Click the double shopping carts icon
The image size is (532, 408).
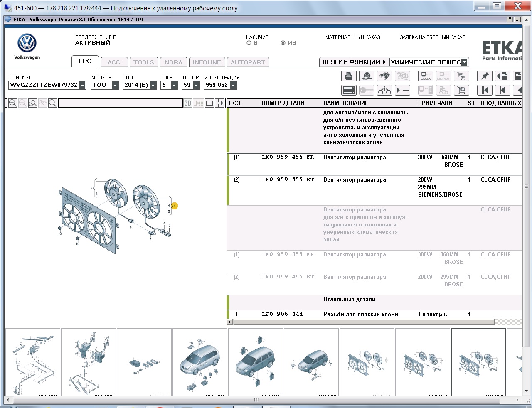pos(461,76)
